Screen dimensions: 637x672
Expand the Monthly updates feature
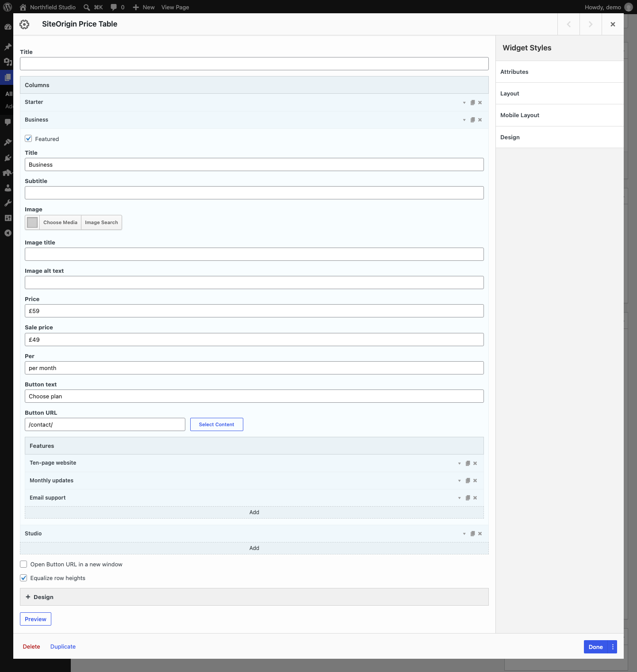point(459,481)
